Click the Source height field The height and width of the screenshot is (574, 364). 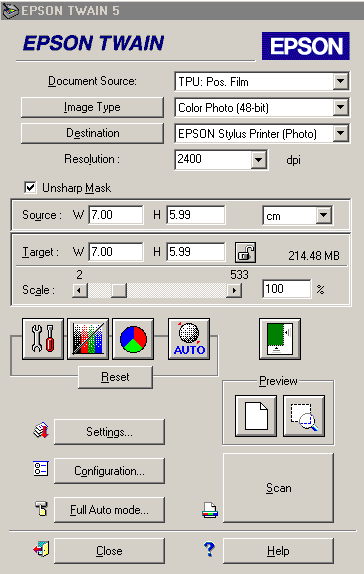(x=196, y=215)
